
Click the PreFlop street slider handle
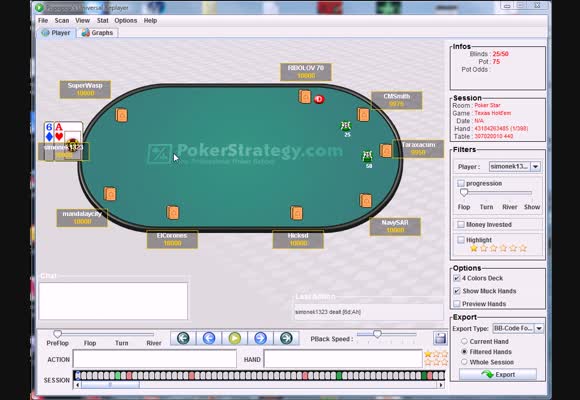(x=57, y=334)
